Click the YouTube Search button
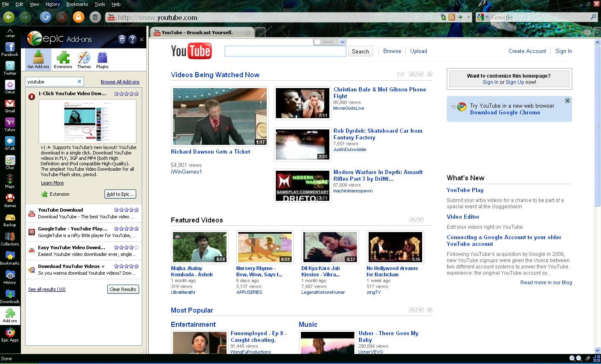The width and height of the screenshot is (601, 364). click(x=360, y=51)
